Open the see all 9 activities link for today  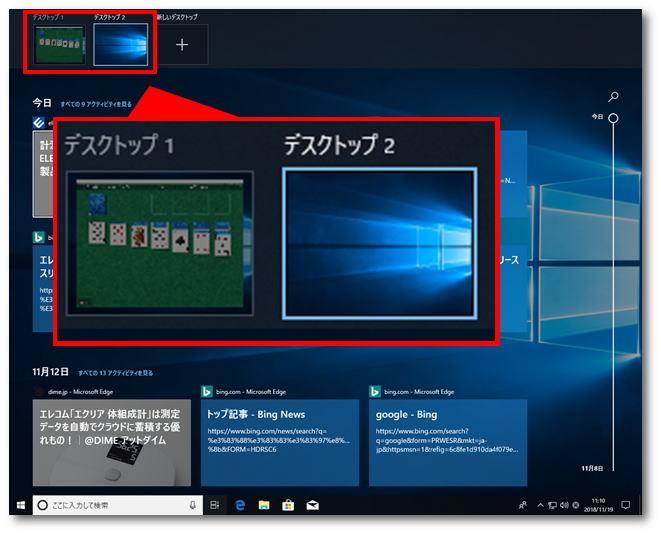point(96,104)
